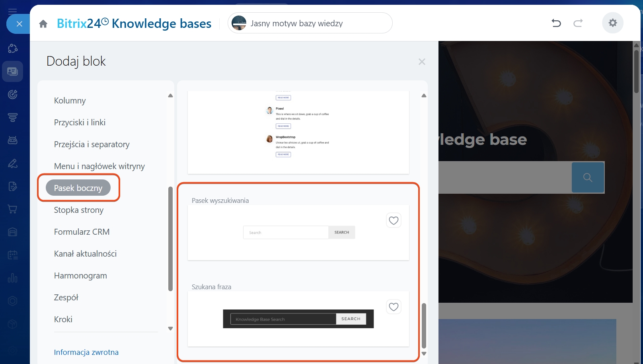643x364 pixels.
Task: Select the Stopka strony category
Action: [x=79, y=210]
